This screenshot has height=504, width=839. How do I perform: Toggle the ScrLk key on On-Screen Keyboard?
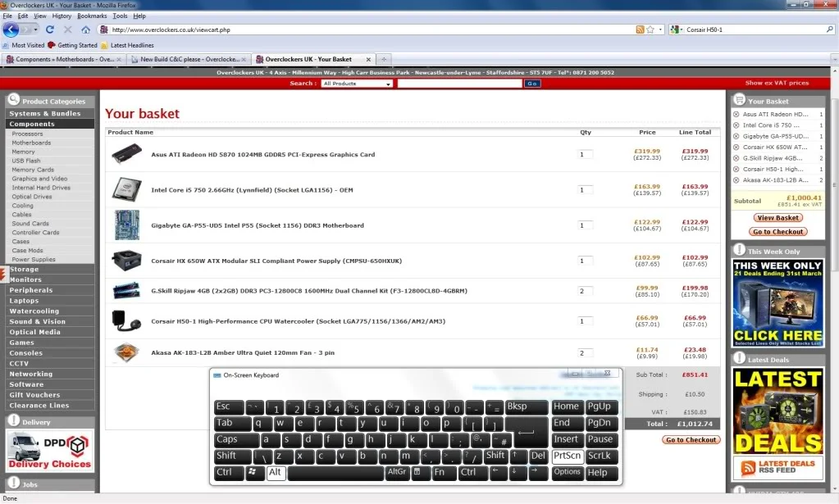[x=601, y=456]
